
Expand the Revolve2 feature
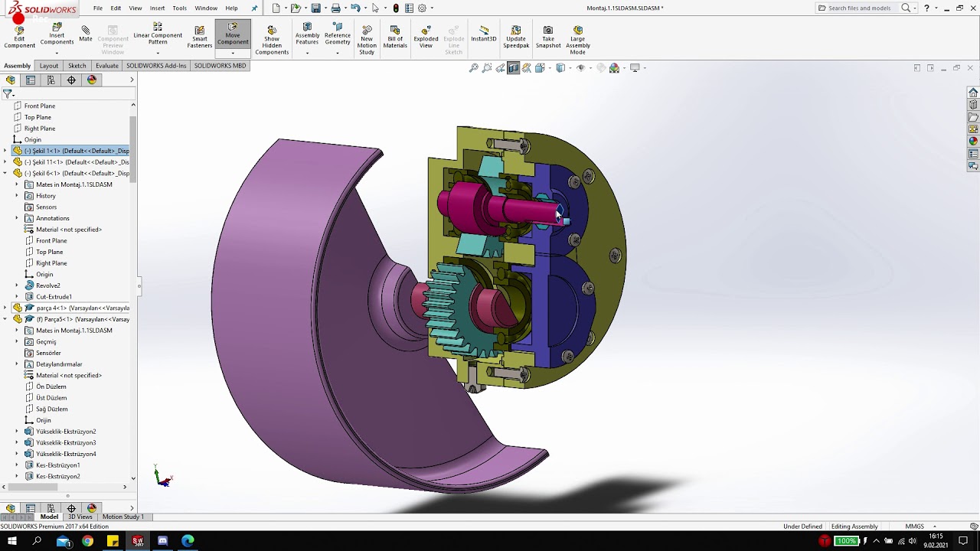pyautogui.click(x=17, y=285)
